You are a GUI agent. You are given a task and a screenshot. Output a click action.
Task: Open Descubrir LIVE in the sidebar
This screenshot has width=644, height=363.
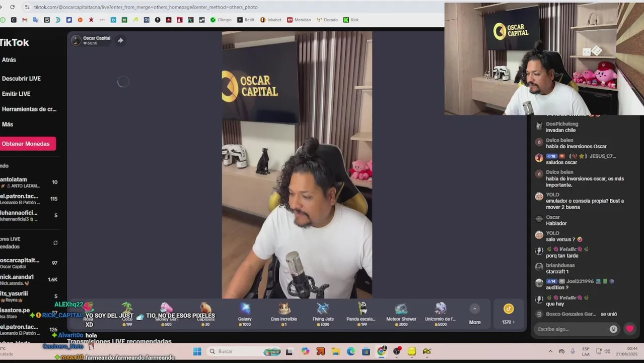[x=21, y=79]
